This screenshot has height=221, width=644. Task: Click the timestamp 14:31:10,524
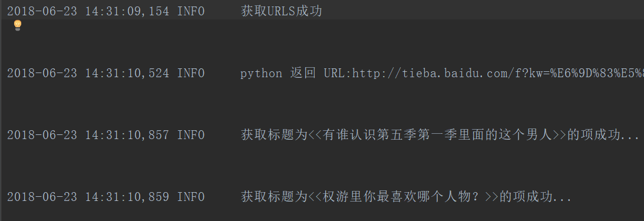127,74
